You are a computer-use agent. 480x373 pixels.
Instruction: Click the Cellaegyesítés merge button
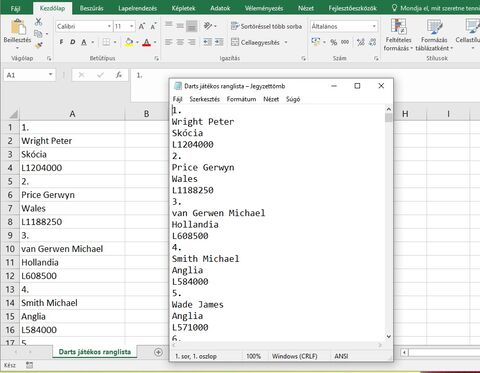tap(255, 42)
